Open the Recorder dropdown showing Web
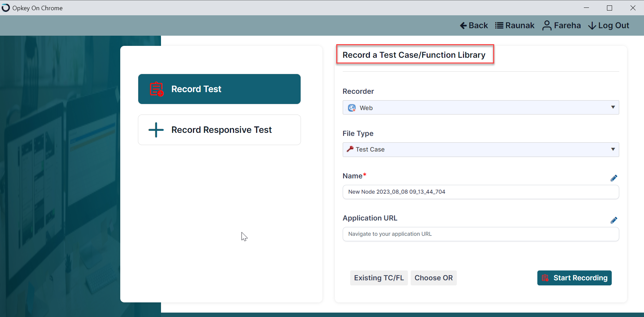This screenshot has width=644, height=317. tap(481, 107)
